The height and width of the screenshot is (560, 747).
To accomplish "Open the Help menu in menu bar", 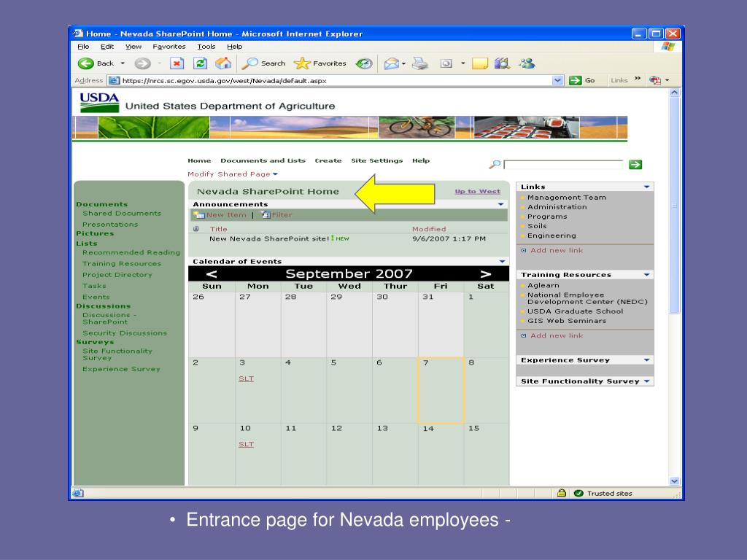I will [234, 47].
